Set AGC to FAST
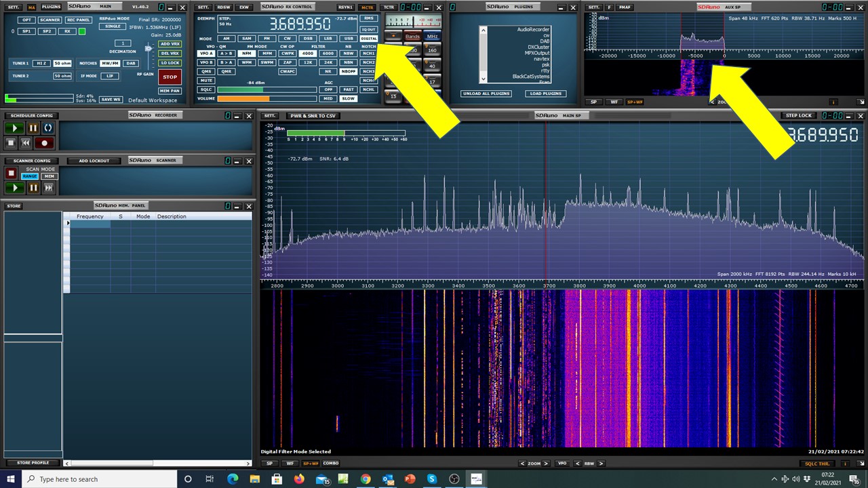This screenshot has height=488, width=868. pos(348,89)
